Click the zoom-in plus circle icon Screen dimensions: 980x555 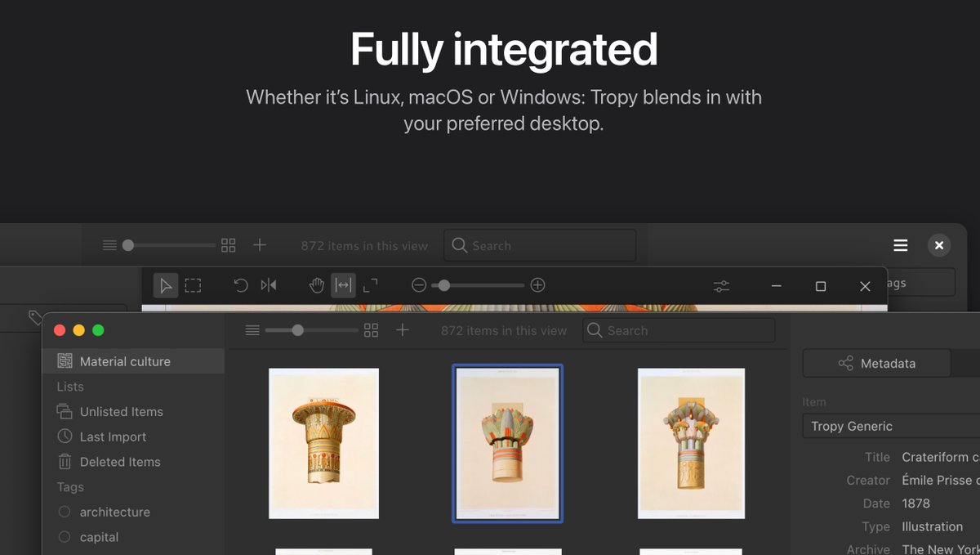tap(538, 285)
